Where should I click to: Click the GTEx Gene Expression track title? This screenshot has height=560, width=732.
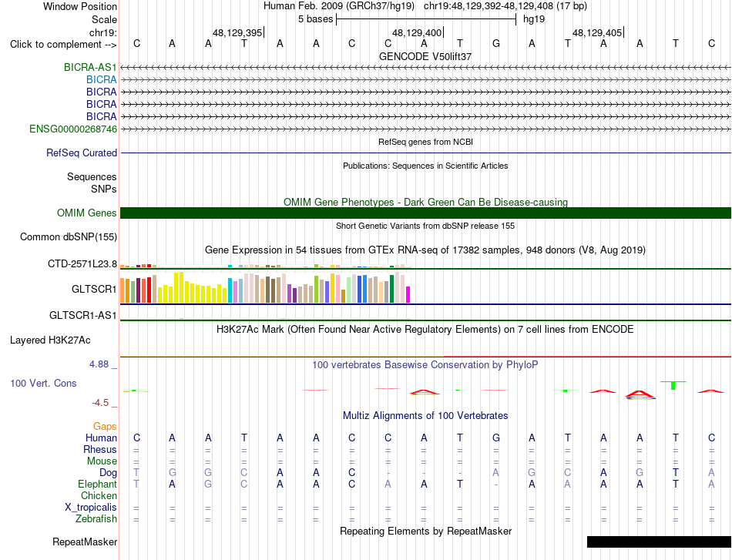[x=425, y=250]
